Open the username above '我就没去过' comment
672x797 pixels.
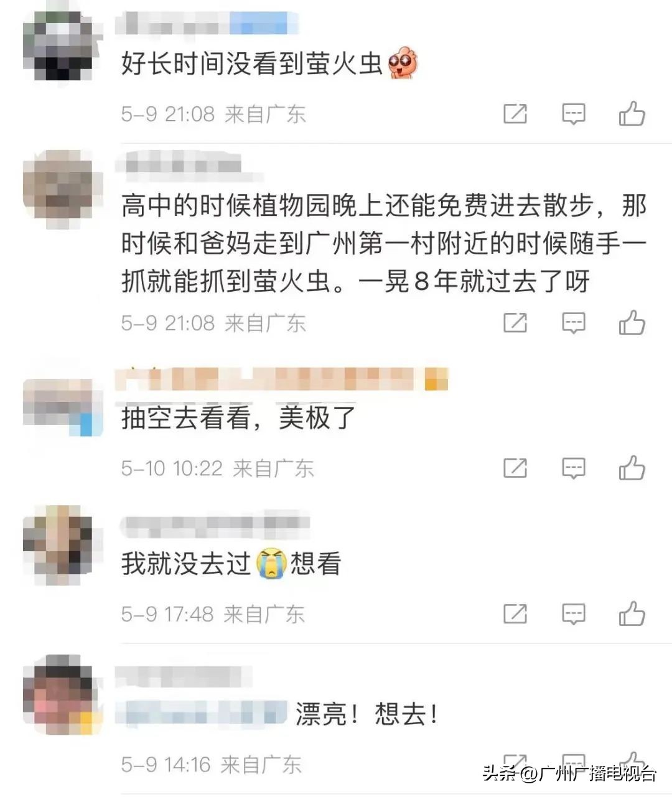click(x=215, y=526)
